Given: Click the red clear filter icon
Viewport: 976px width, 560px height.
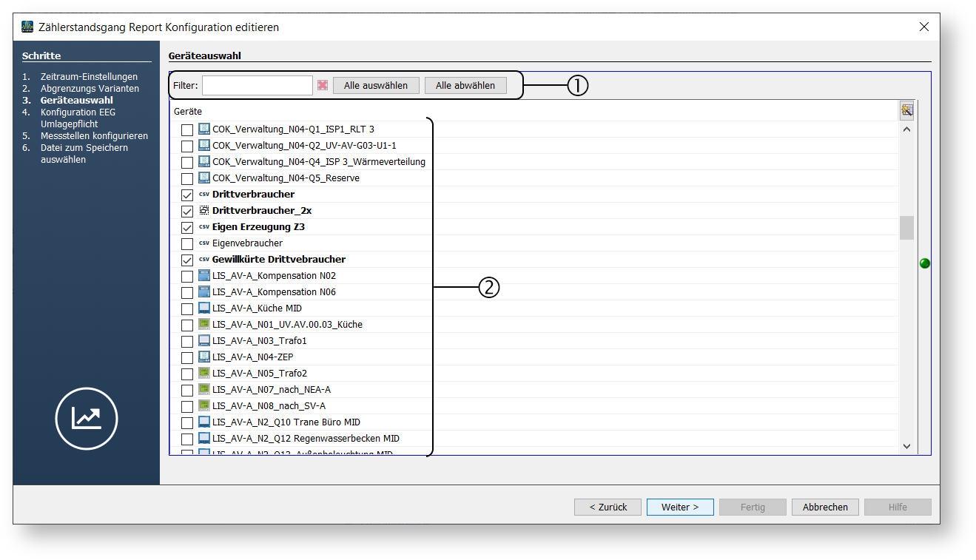Looking at the screenshot, I should [x=323, y=85].
